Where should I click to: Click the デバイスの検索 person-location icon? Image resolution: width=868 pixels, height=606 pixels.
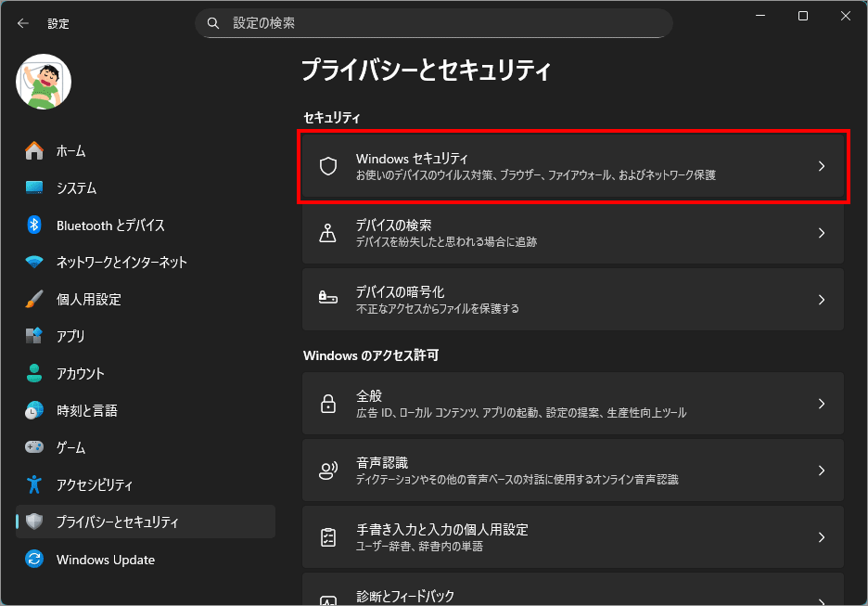point(327,233)
